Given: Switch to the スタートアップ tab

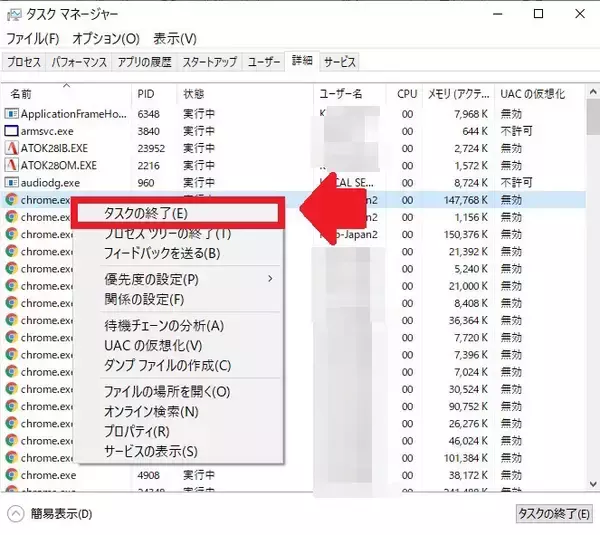Looking at the screenshot, I should 210,62.
